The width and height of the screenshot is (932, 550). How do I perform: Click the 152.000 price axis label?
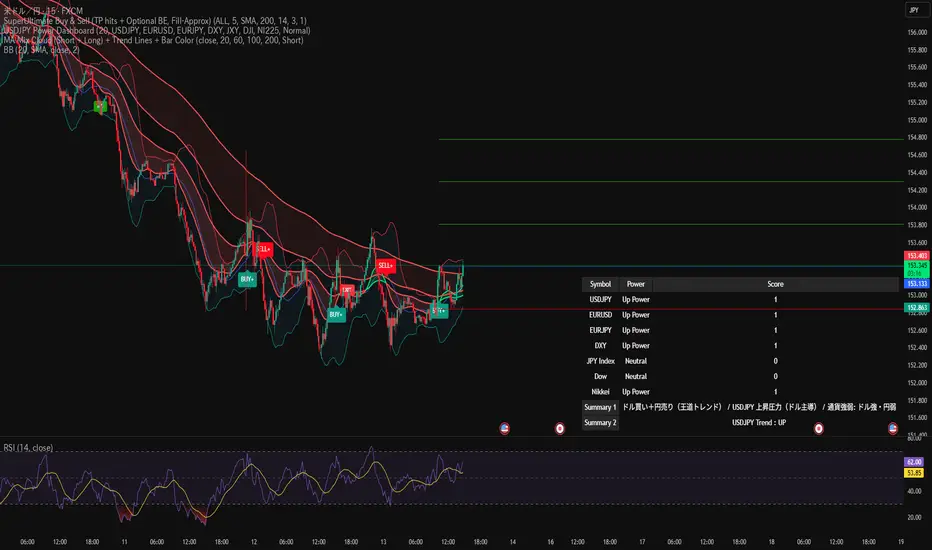(x=917, y=382)
